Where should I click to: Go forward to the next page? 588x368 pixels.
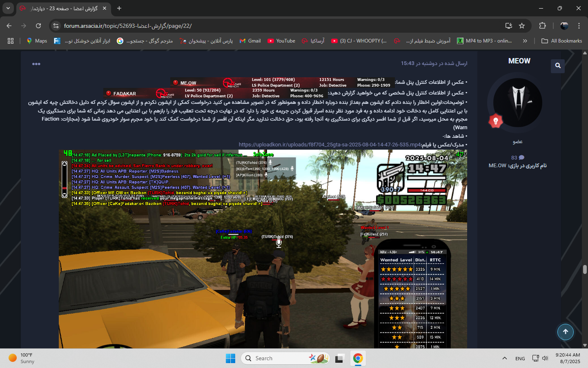[x=24, y=26]
